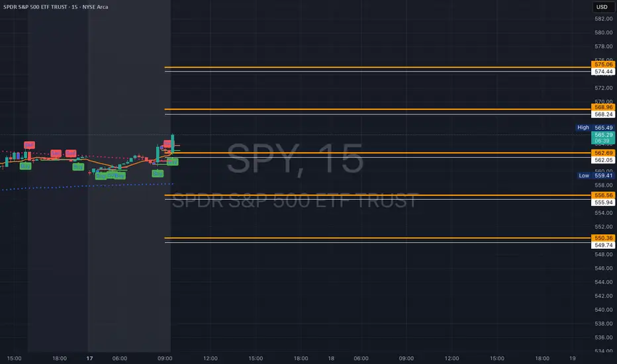Click the 546.00 price scale value
Image resolution: width=617 pixels, height=364 pixels.
tap(603, 268)
